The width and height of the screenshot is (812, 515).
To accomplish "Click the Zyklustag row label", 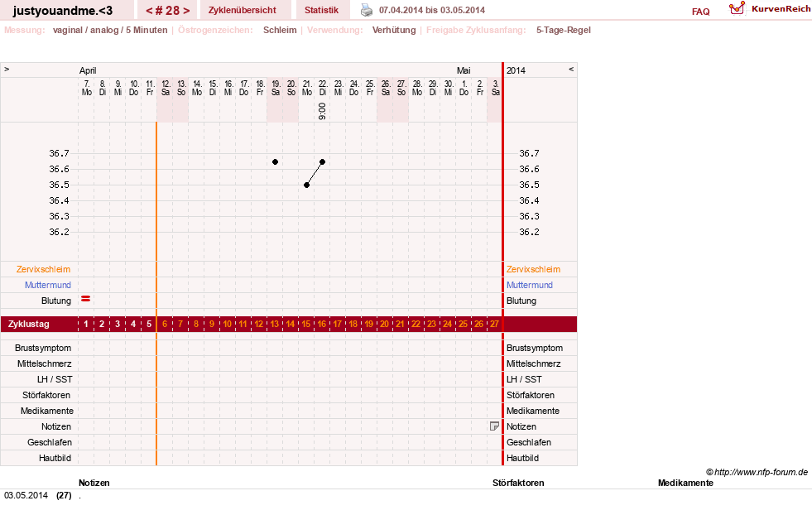I will click(28, 325).
